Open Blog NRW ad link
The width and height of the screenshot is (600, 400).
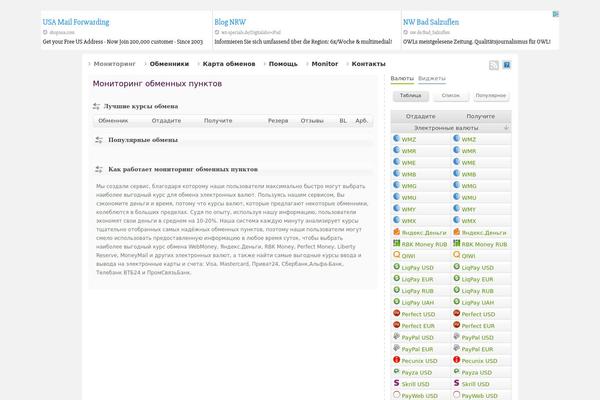(x=230, y=22)
